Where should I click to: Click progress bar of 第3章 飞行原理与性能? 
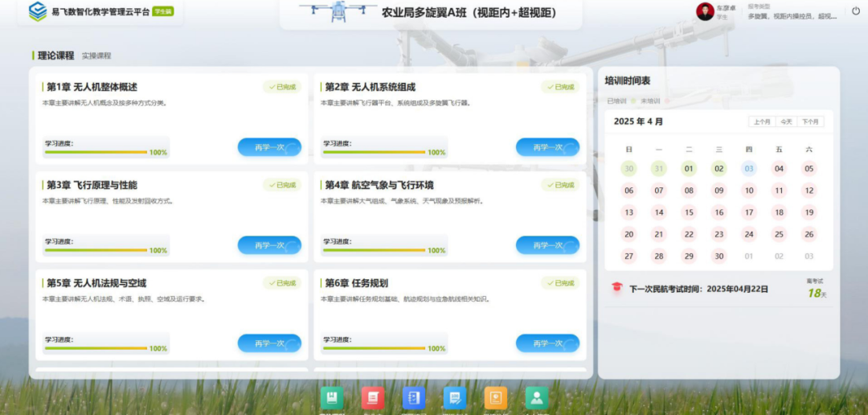[x=96, y=250]
